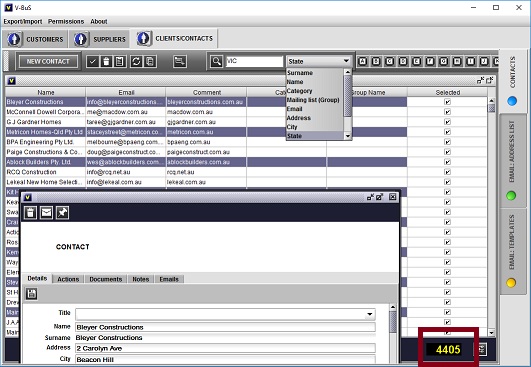531x367 pixels.
Task: Click the trash icon in the main toolbar
Action: point(106,61)
